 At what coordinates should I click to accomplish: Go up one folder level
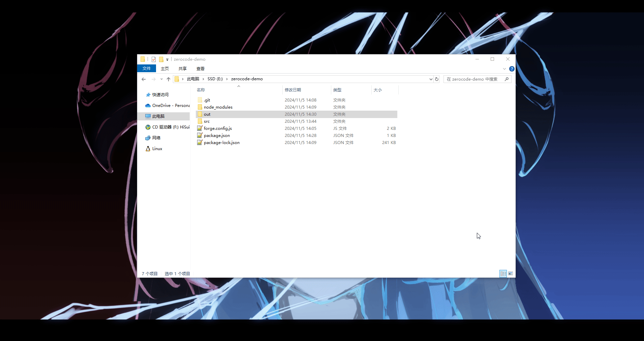pyautogui.click(x=168, y=79)
